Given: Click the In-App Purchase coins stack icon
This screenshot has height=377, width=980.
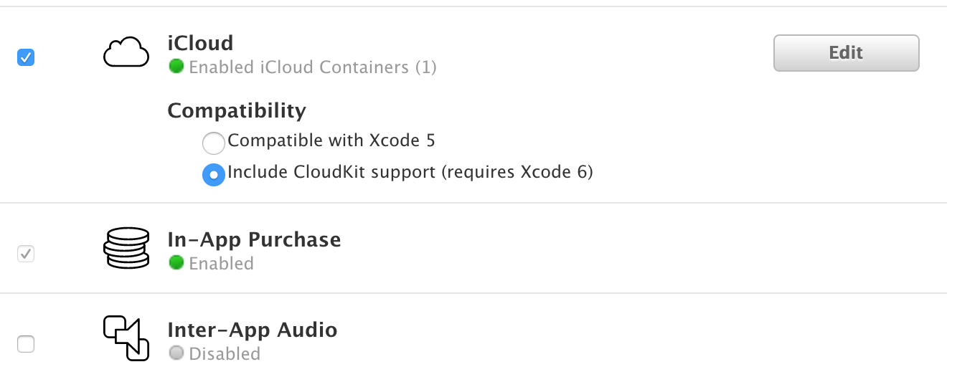Looking at the screenshot, I should pos(126,248).
